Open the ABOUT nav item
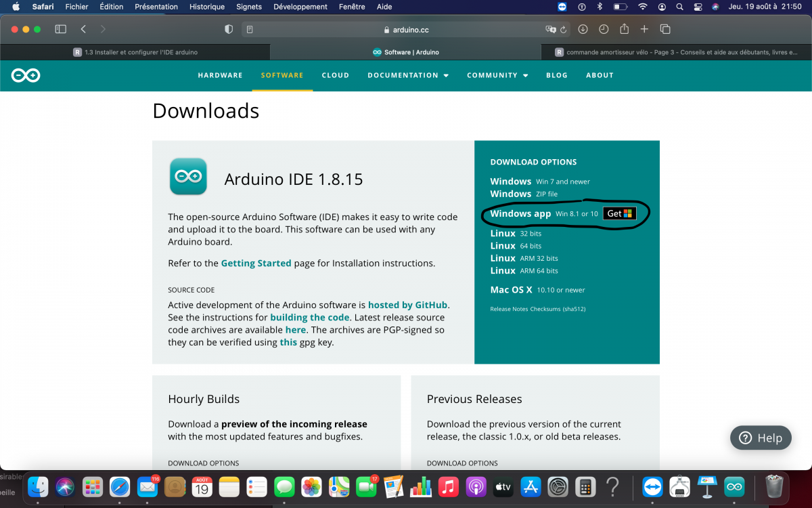812x508 pixels. click(x=600, y=75)
